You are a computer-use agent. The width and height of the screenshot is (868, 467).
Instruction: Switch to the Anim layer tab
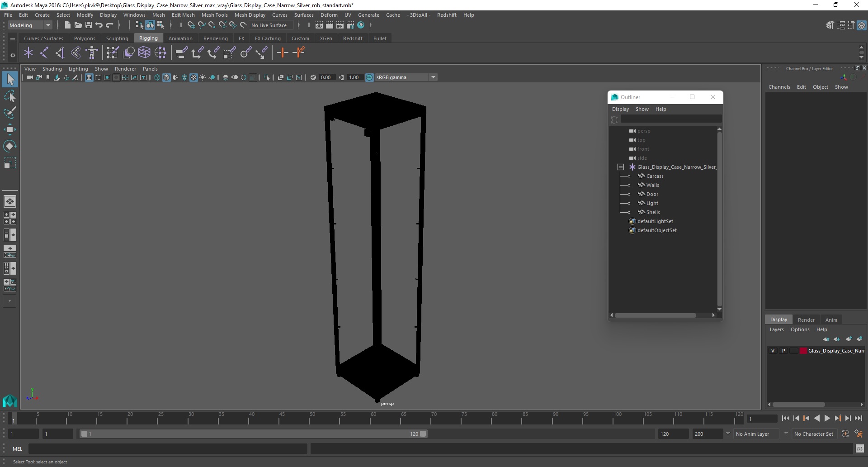click(831, 319)
